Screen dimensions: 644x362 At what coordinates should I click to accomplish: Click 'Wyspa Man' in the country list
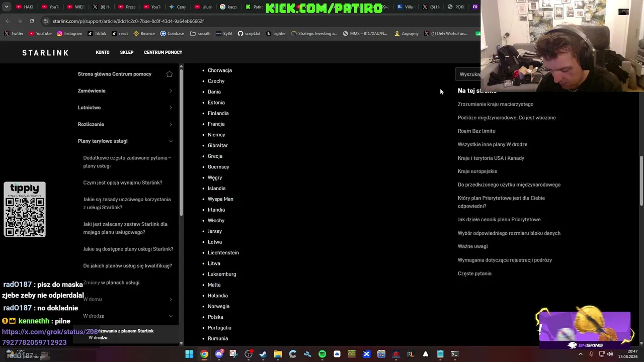click(220, 199)
